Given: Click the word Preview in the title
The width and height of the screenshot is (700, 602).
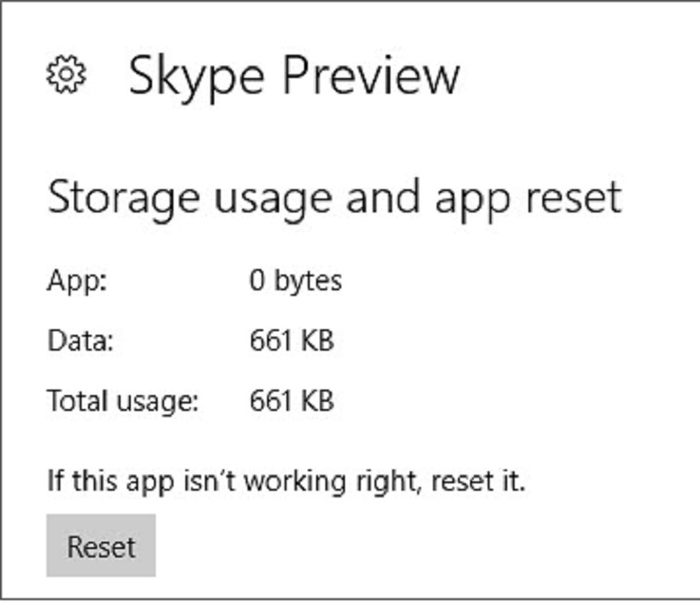Looking at the screenshot, I should [369, 75].
